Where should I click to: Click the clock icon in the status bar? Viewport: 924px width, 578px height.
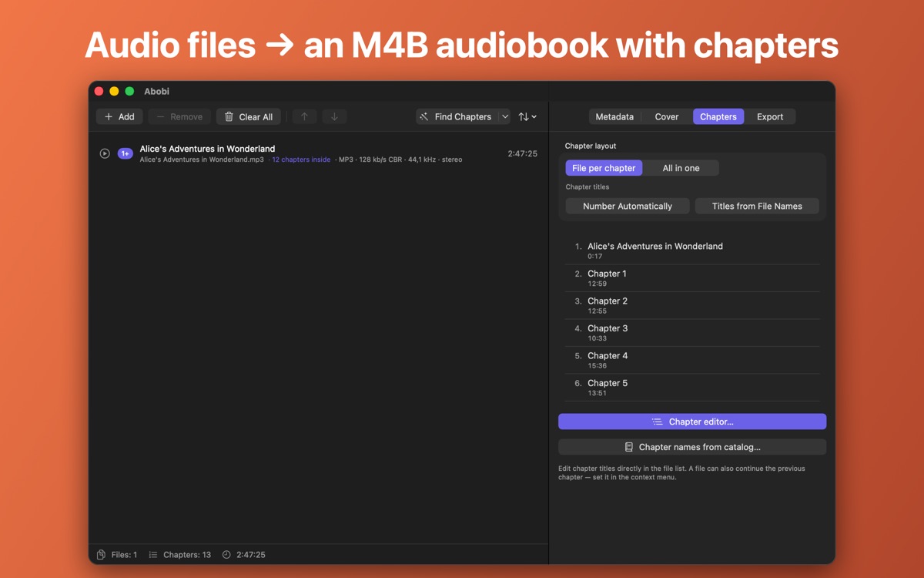(x=226, y=555)
